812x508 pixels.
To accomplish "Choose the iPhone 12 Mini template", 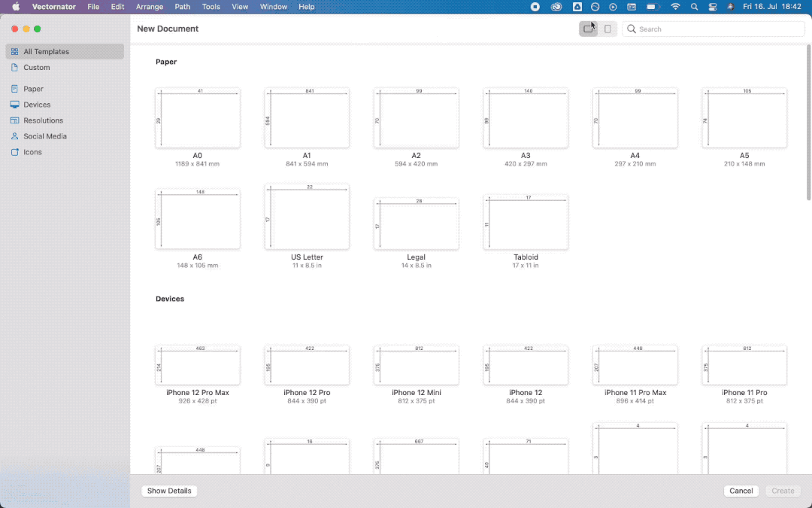I will (x=416, y=365).
